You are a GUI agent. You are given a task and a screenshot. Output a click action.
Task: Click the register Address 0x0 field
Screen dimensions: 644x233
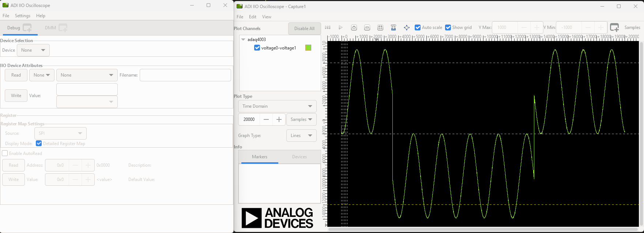click(x=57, y=165)
